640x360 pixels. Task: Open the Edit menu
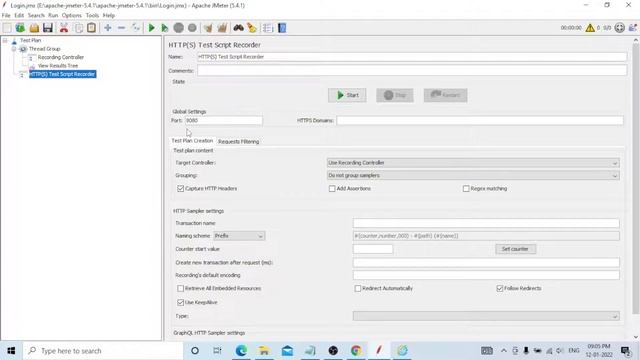pyautogui.click(x=19, y=16)
